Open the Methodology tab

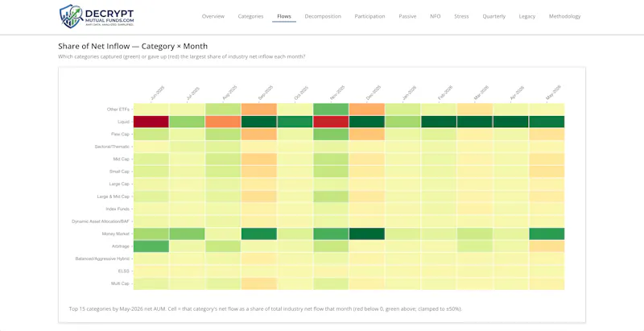click(565, 16)
